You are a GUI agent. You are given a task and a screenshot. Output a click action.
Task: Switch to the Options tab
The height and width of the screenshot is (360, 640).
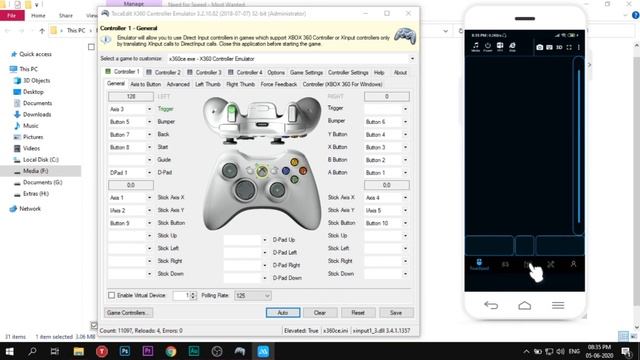276,72
